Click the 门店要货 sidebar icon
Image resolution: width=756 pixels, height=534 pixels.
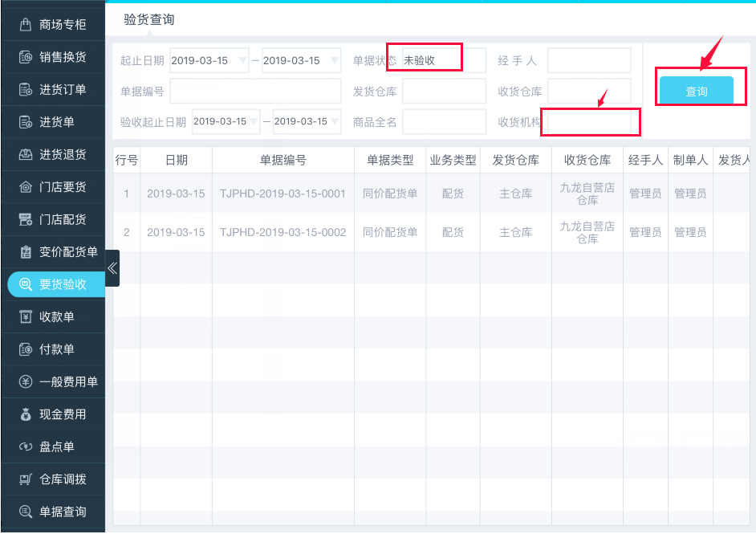(x=26, y=186)
